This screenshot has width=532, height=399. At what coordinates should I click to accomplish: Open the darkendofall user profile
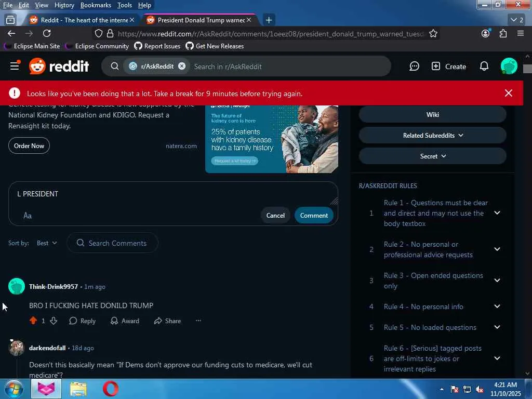(x=47, y=348)
